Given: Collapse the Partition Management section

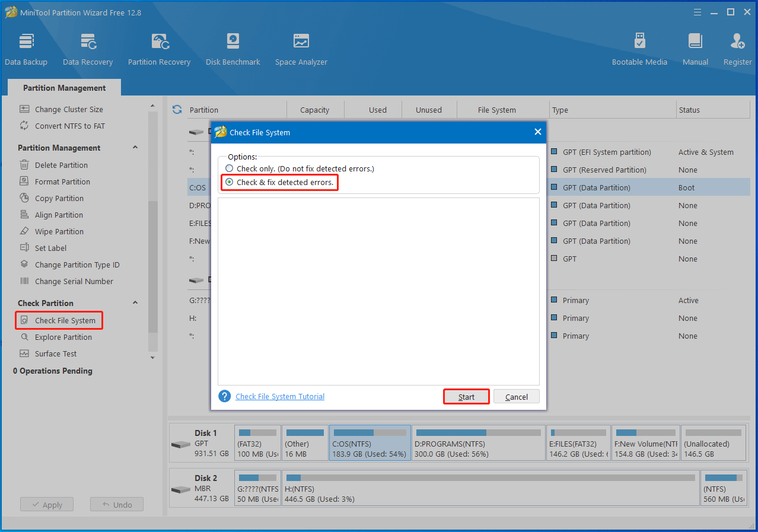Looking at the screenshot, I should pos(135,148).
